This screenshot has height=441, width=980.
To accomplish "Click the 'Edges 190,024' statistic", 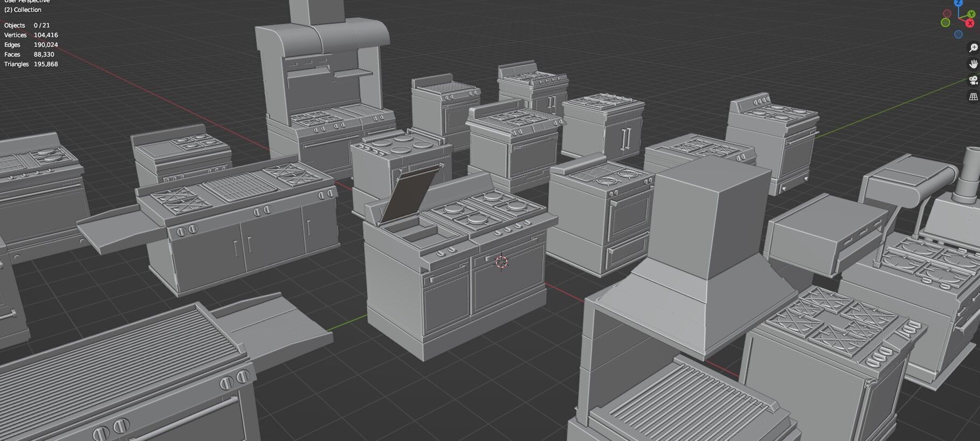I will tap(31, 45).
